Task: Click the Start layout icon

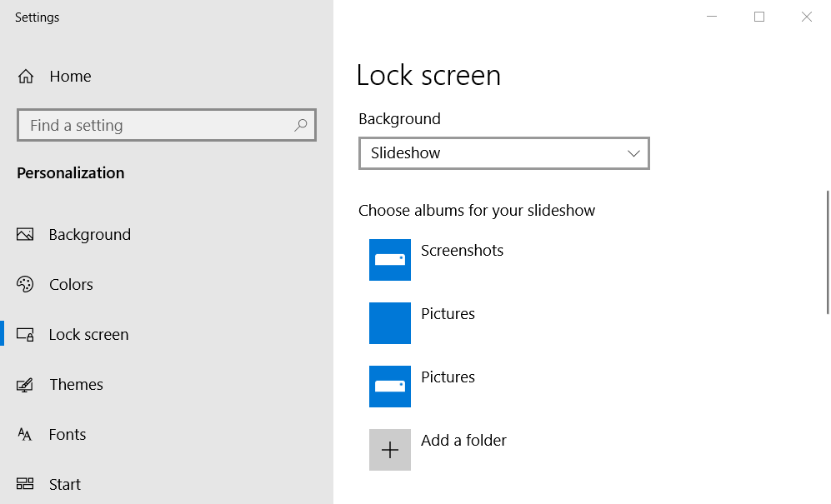Action: coord(26,484)
